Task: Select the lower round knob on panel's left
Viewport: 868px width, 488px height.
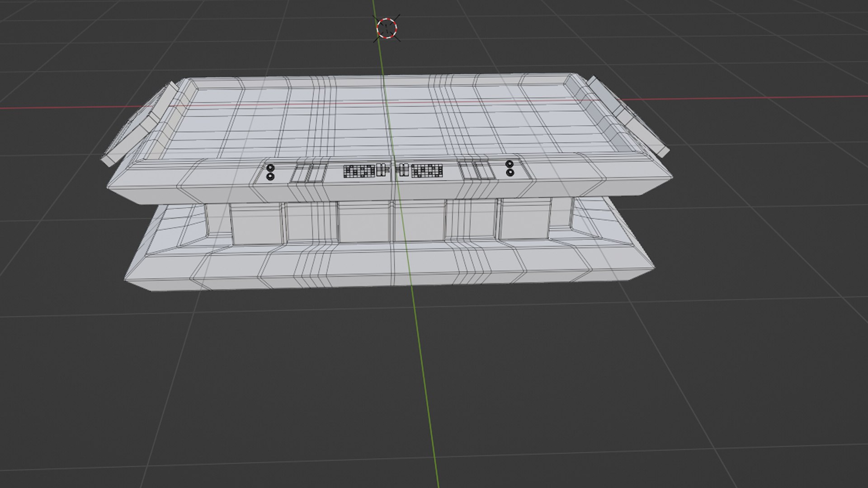Action: point(270,177)
